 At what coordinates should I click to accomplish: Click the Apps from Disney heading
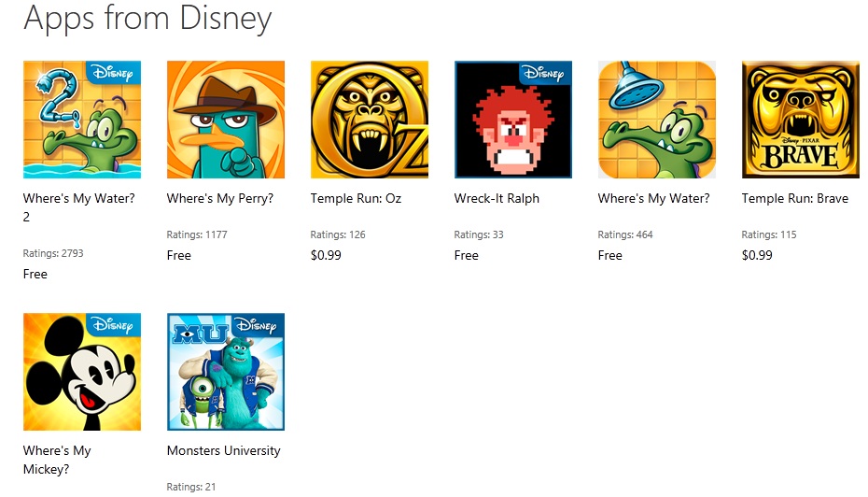coord(147,20)
